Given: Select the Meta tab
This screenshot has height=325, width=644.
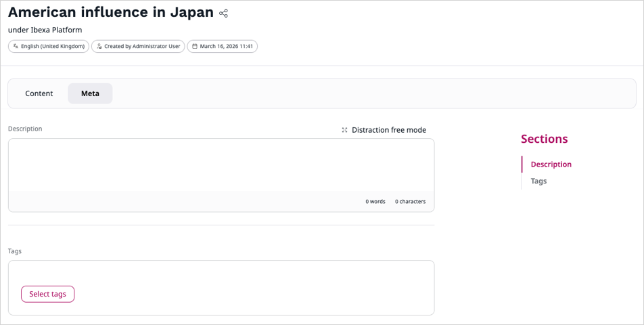Looking at the screenshot, I should pos(90,93).
